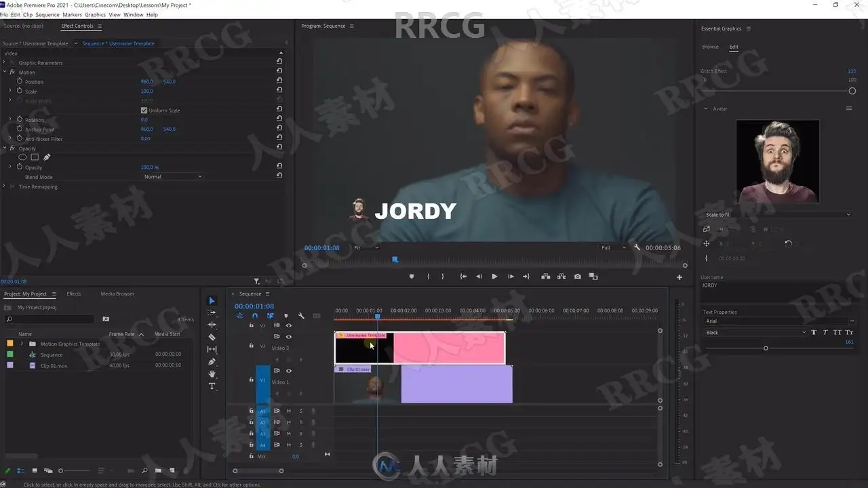Select the Username Template clip on V2
The height and width of the screenshot is (488, 868).
(x=420, y=348)
